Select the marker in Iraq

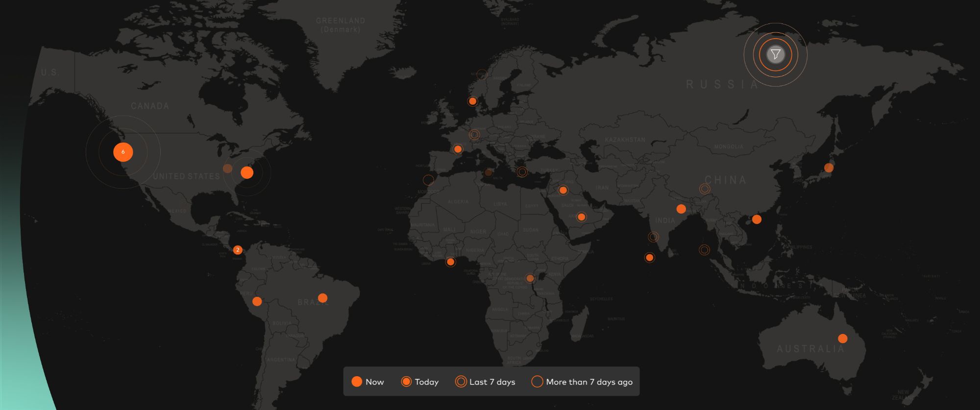pos(563,190)
